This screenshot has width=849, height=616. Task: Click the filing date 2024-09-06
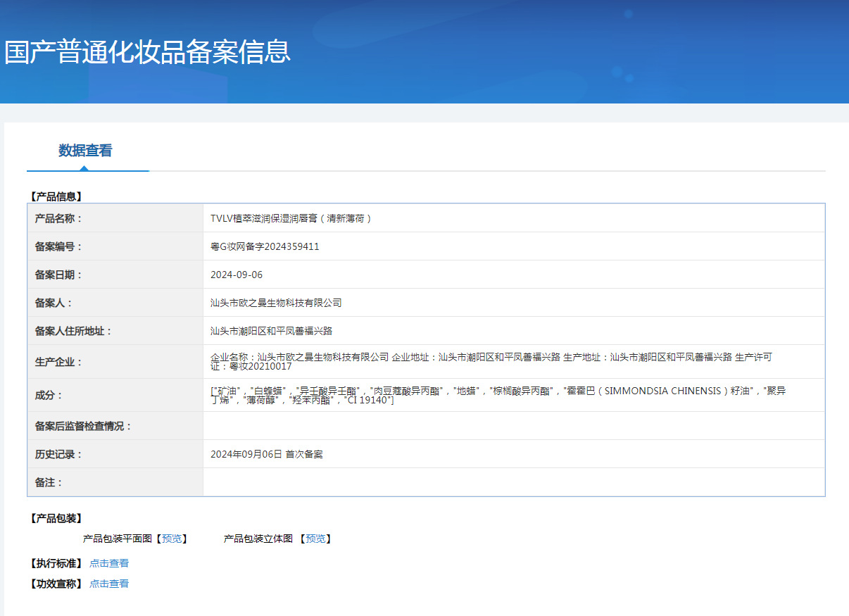pos(237,275)
